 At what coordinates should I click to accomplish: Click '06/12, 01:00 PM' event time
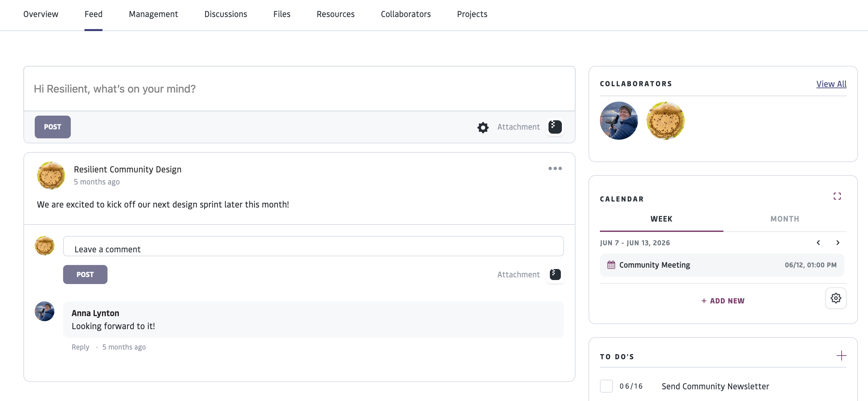pos(810,265)
